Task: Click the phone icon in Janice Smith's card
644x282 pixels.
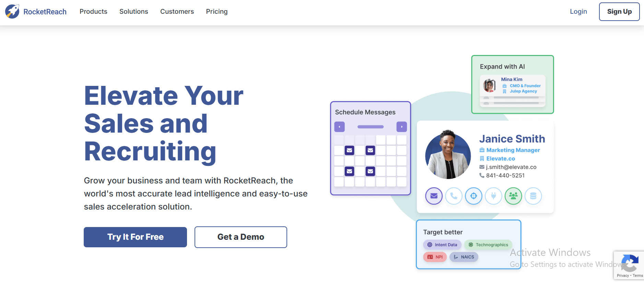Action: pos(454,196)
